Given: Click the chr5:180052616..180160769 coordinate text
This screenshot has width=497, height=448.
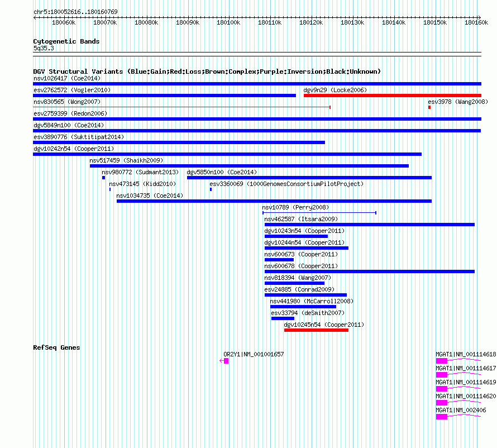Looking at the screenshot, I should [75, 12].
